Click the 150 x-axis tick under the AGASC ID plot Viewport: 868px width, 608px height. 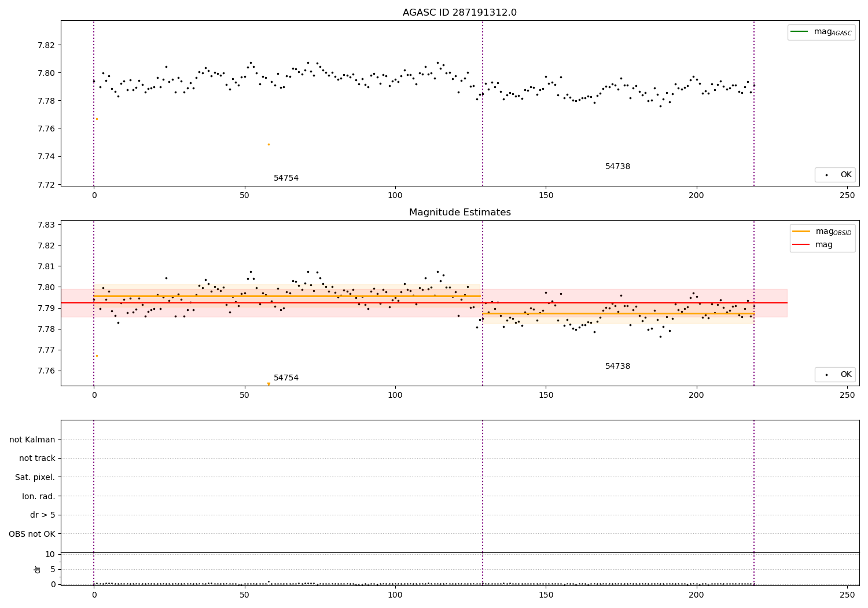tap(546, 196)
